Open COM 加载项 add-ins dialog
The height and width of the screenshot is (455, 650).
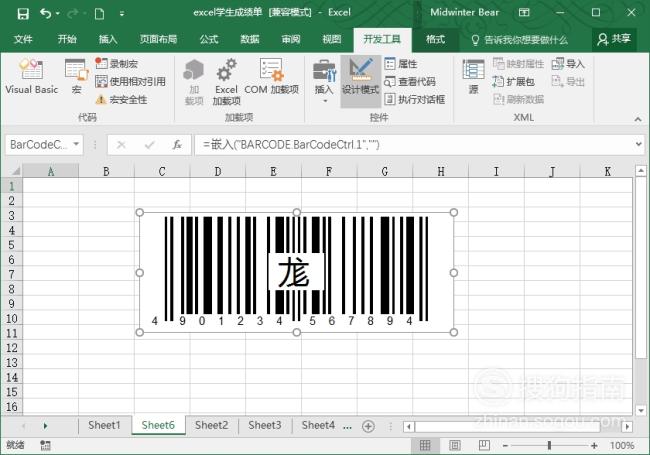(272, 77)
